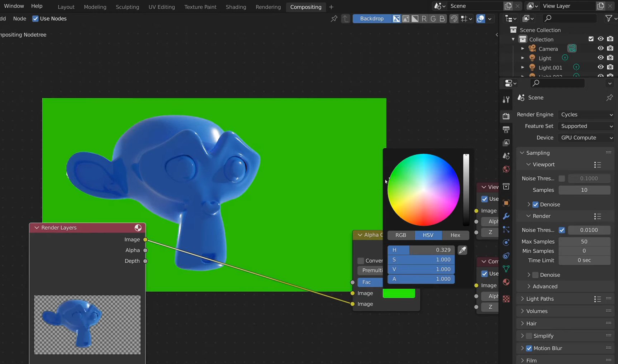Enable the Render Denoise checkbox

pos(536,275)
